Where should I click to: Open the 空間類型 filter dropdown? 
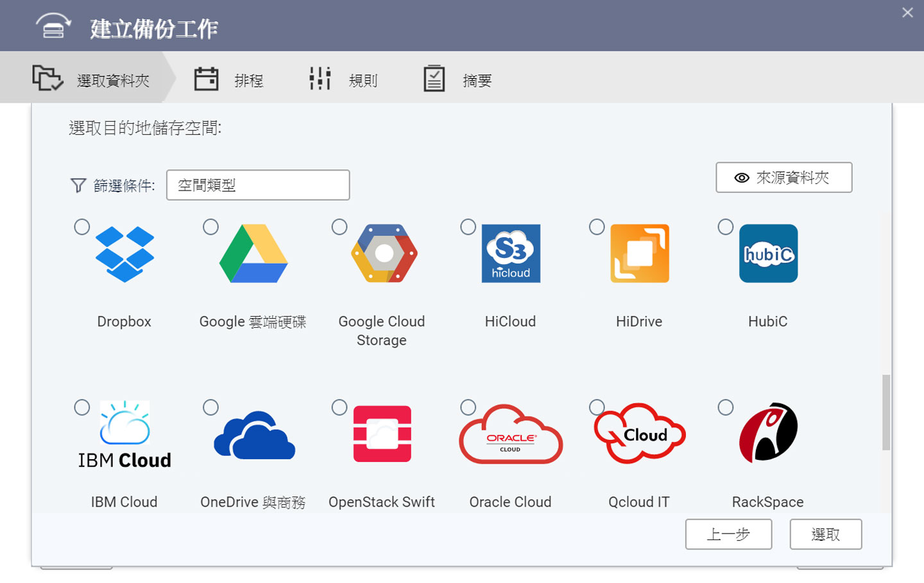click(x=258, y=185)
